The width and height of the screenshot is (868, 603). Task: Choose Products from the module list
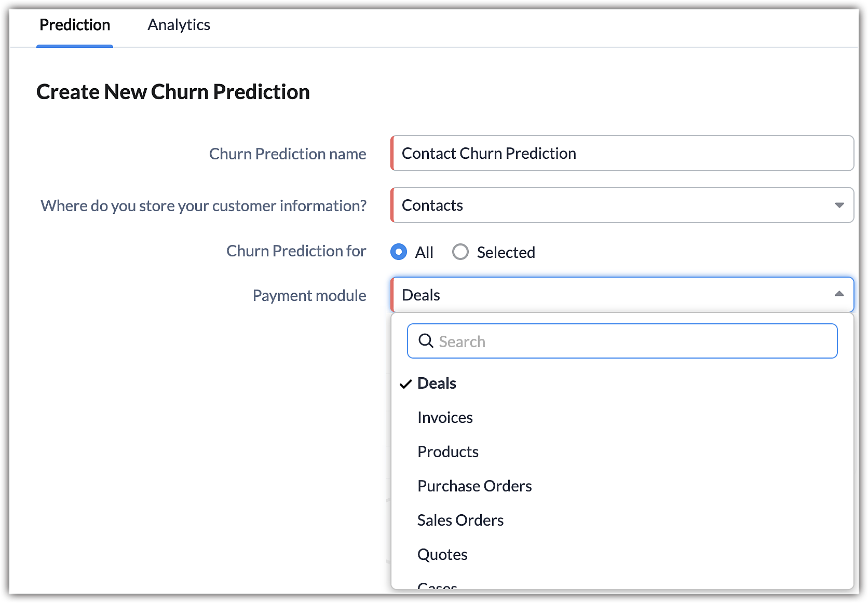(448, 452)
